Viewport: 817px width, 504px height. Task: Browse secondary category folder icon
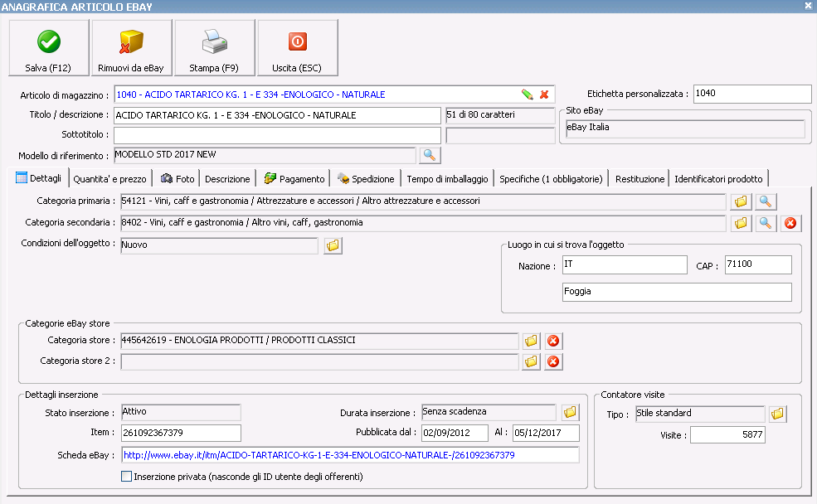741,223
